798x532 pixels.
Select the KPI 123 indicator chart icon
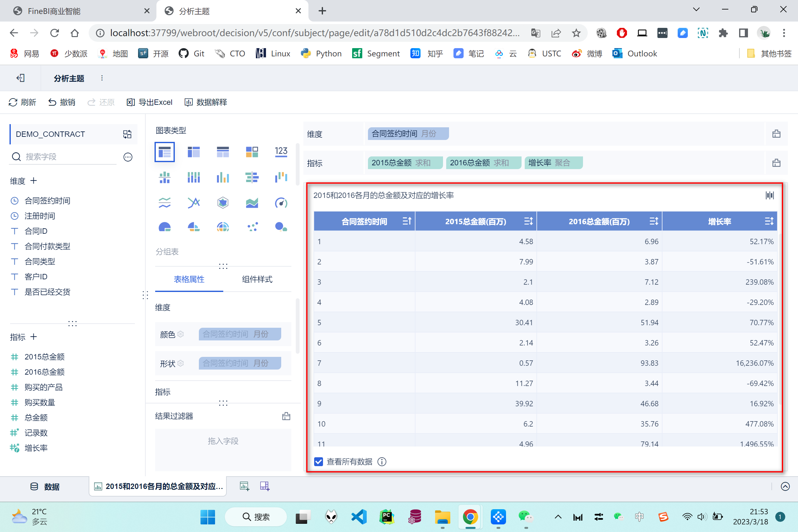tap(281, 152)
